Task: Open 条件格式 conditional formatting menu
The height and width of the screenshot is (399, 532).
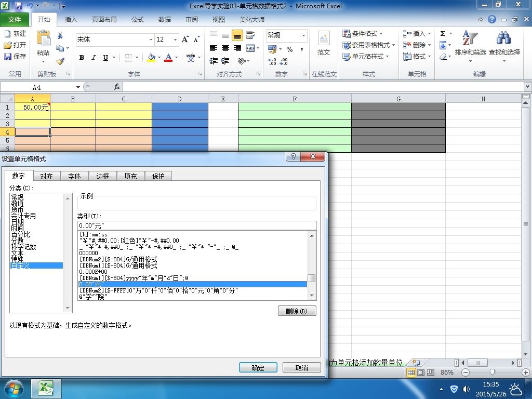Action: pos(362,34)
